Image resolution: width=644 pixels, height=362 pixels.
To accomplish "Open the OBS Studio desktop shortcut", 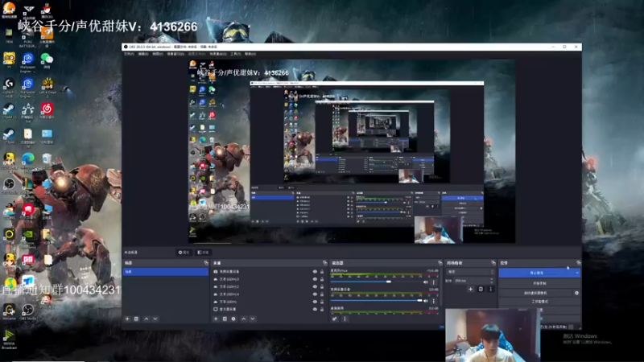I will point(28,311).
